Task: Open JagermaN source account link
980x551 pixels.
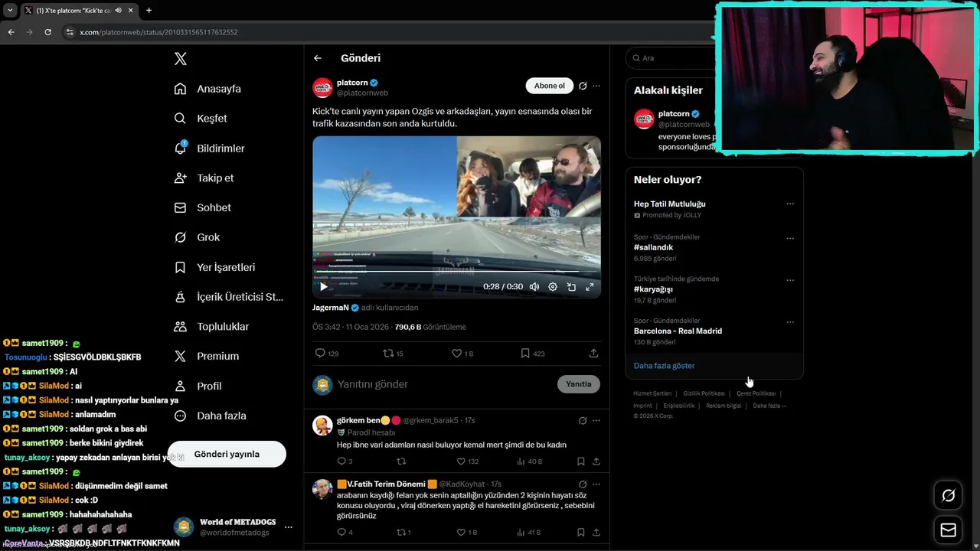Action: 335,308
